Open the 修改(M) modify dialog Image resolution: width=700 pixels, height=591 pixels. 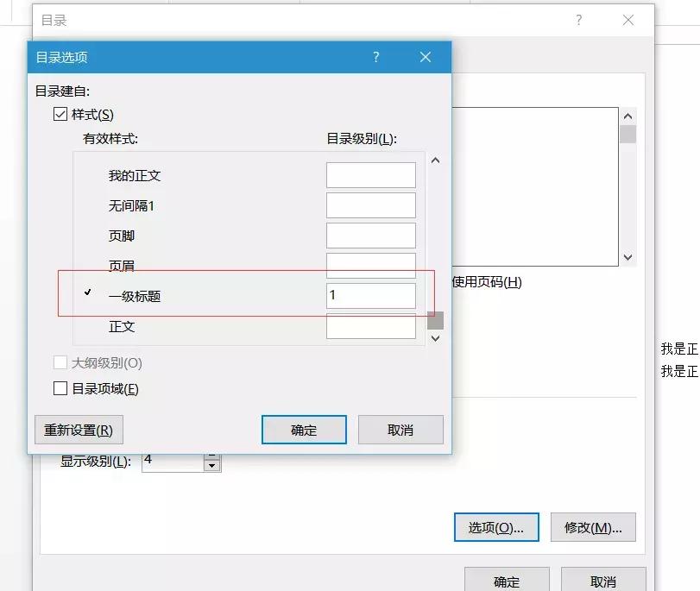[x=593, y=526]
